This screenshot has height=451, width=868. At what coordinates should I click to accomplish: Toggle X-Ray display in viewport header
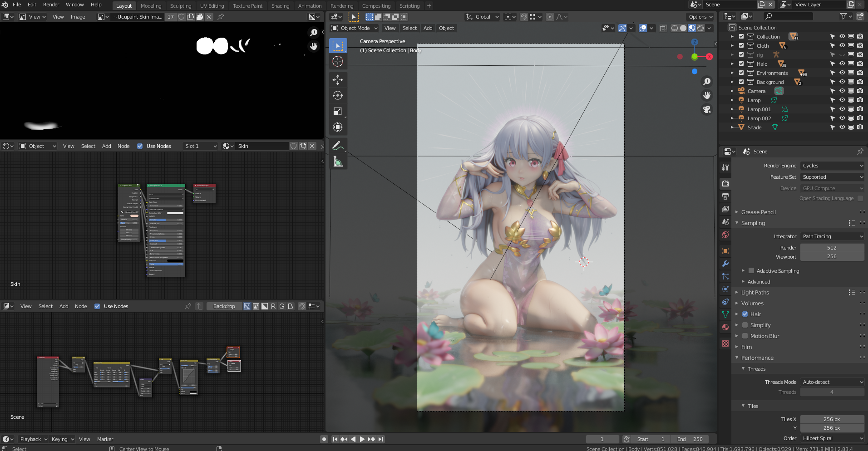click(663, 28)
